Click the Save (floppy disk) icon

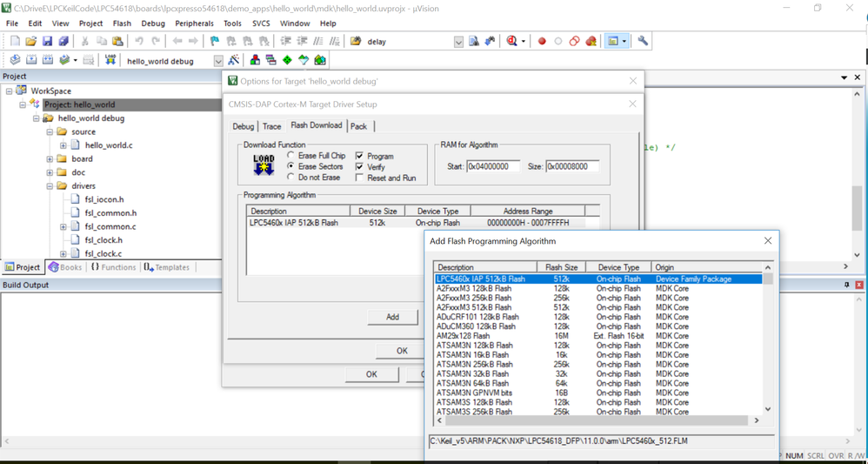point(47,42)
